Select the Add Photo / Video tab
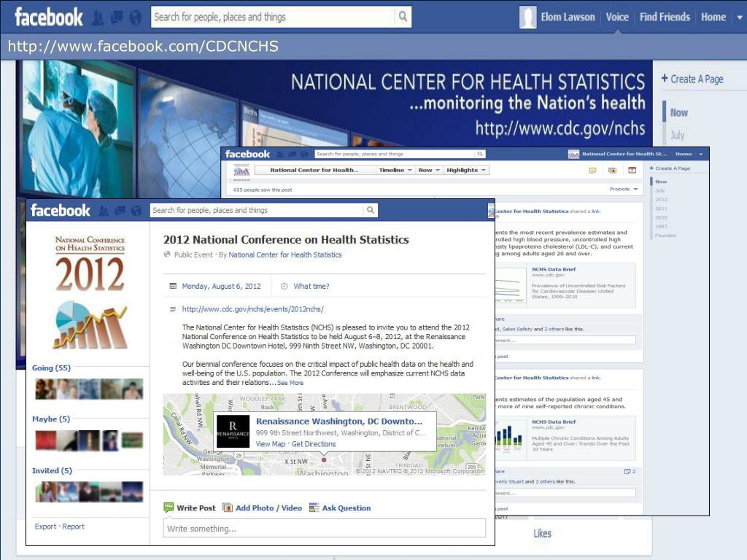The image size is (747, 560). click(x=263, y=507)
